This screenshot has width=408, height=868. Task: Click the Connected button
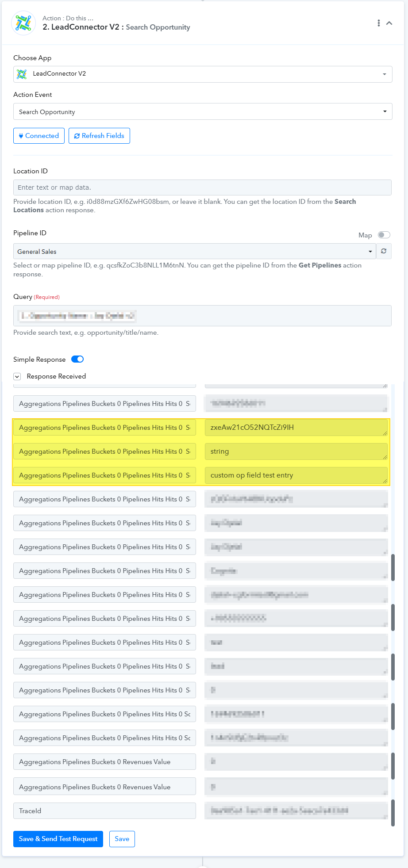click(x=39, y=136)
